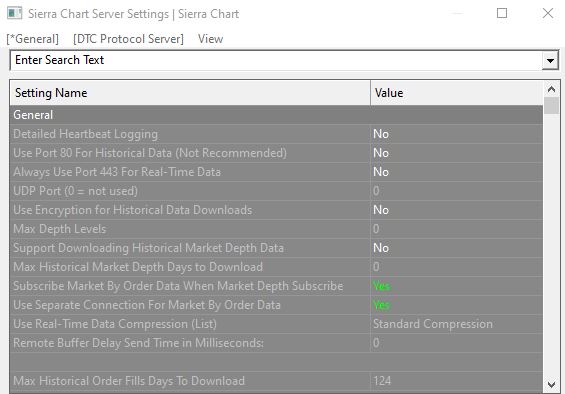Open the View menu
The image size is (565, 394).
210,39
